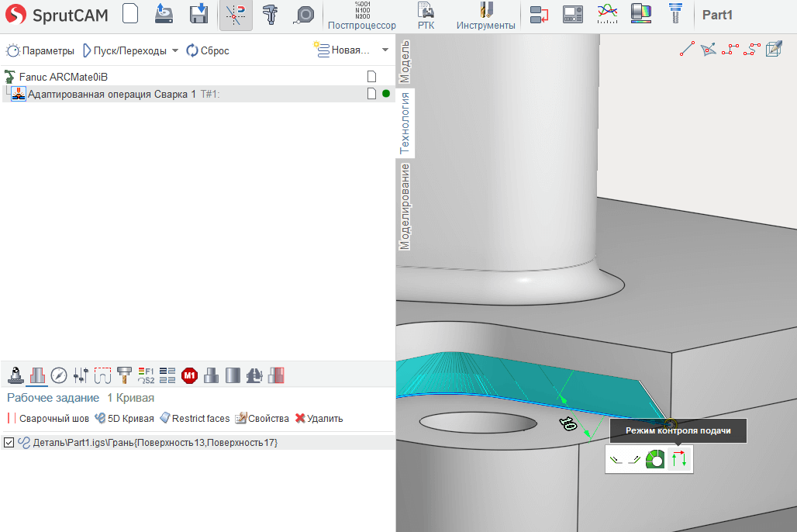The width and height of the screenshot is (797, 532).
Task: Open the Инструменты library
Action: pos(485,16)
